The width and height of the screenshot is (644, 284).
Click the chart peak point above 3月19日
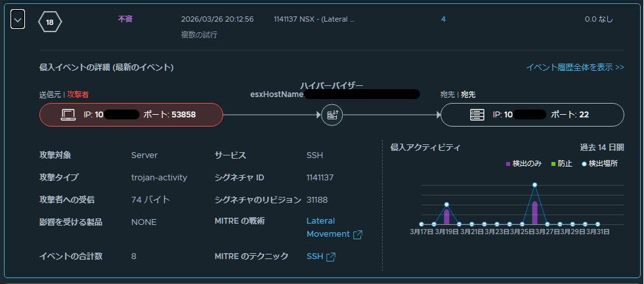(446, 205)
